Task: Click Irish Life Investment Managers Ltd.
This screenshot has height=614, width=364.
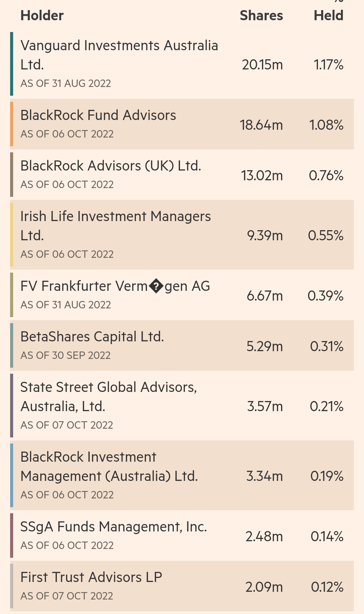Action: coord(115,225)
